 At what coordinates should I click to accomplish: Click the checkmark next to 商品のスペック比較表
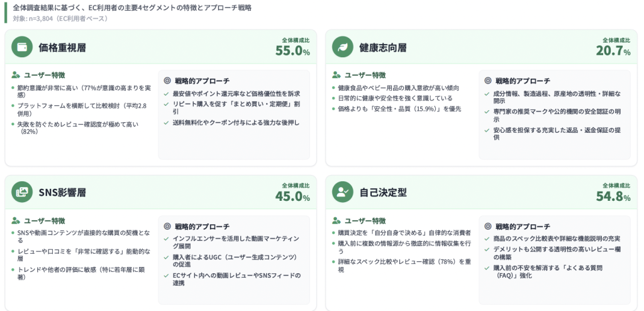tap(487, 239)
